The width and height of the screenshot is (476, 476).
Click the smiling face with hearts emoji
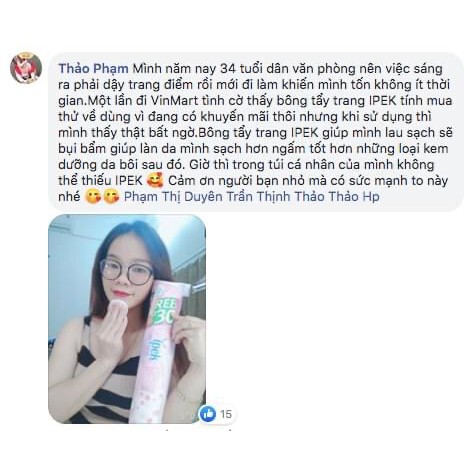[x=155, y=181]
